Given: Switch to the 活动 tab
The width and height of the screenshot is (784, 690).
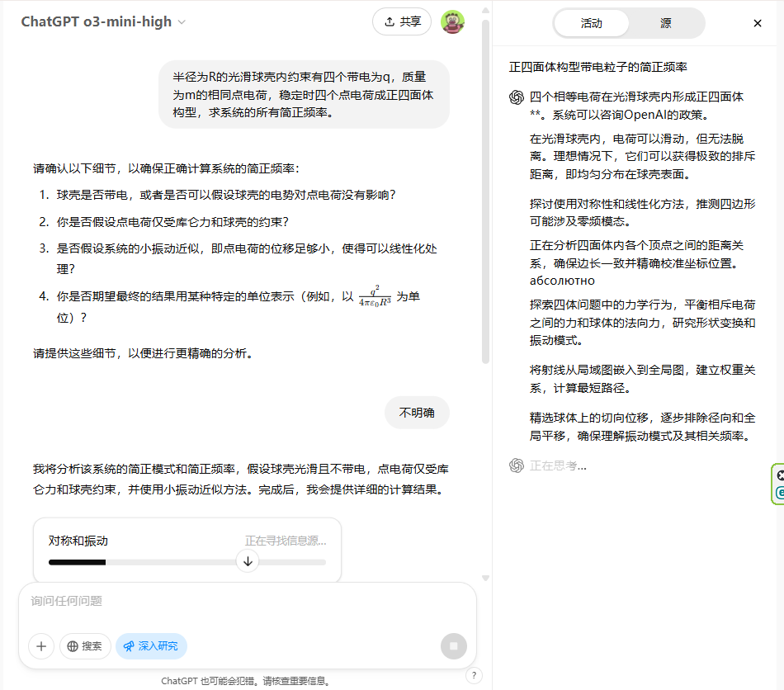Looking at the screenshot, I should pyautogui.click(x=592, y=23).
